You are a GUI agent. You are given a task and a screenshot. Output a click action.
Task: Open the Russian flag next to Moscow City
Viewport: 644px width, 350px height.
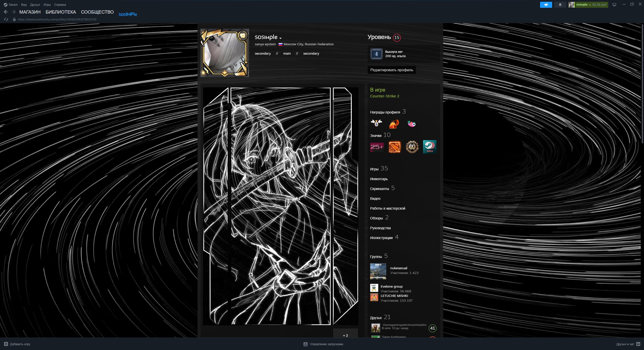click(280, 44)
